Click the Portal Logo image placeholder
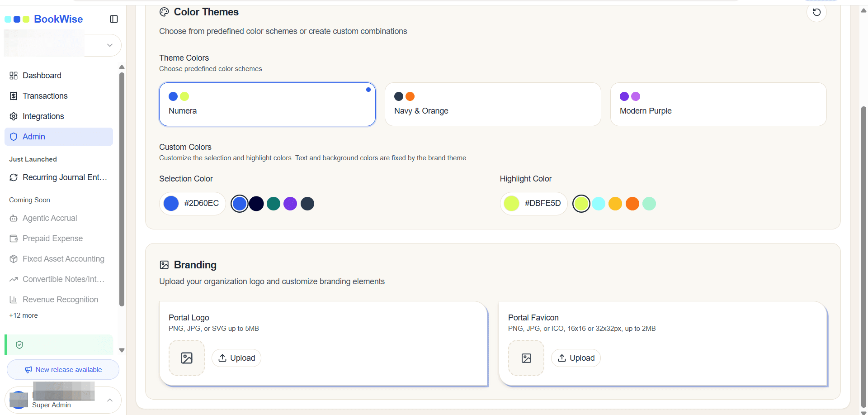The image size is (868, 415). 187,358
